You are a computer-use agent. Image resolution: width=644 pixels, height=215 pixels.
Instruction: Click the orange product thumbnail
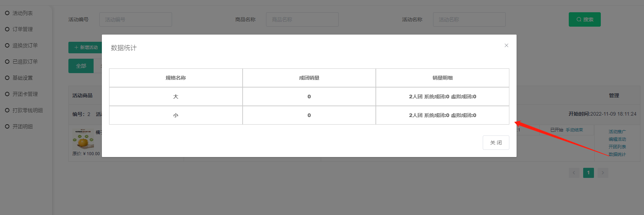(83, 139)
